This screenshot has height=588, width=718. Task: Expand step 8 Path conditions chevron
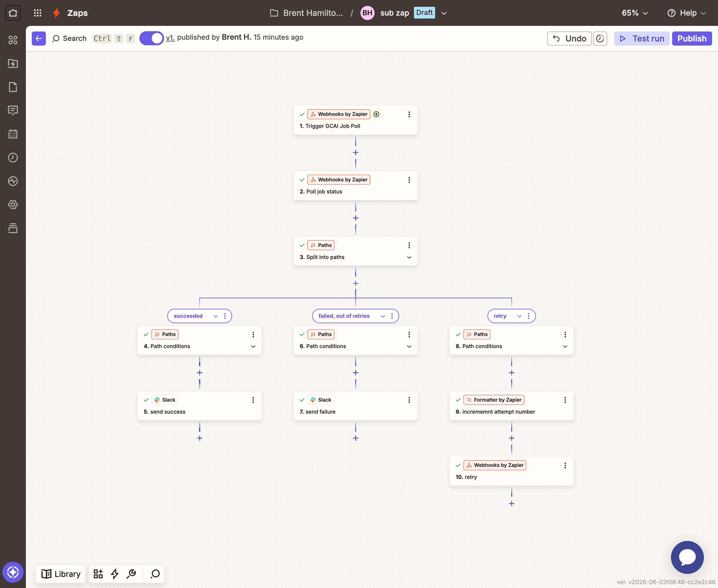pyautogui.click(x=565, y=347)
